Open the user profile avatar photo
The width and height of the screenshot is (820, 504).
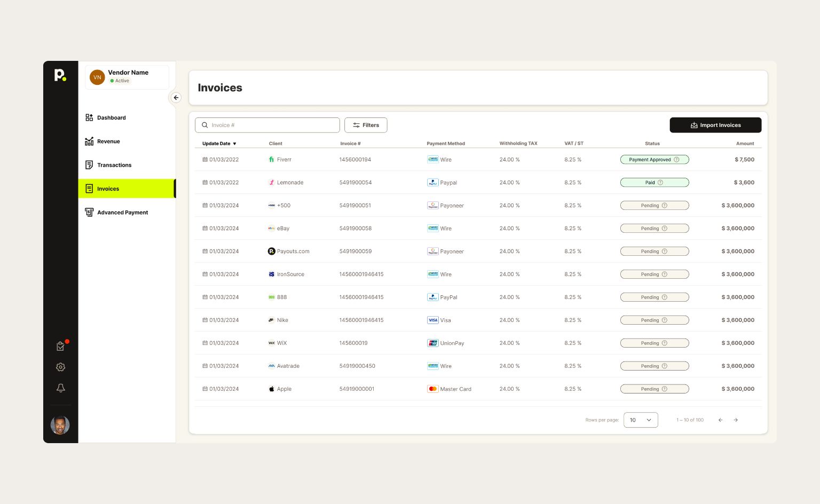click(x=60, y=425)
